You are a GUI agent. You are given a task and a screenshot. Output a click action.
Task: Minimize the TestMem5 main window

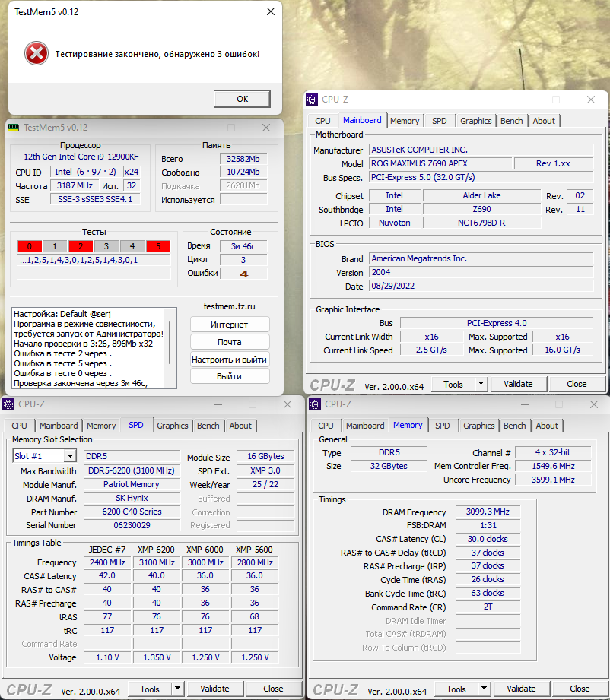tap(197, 128)
